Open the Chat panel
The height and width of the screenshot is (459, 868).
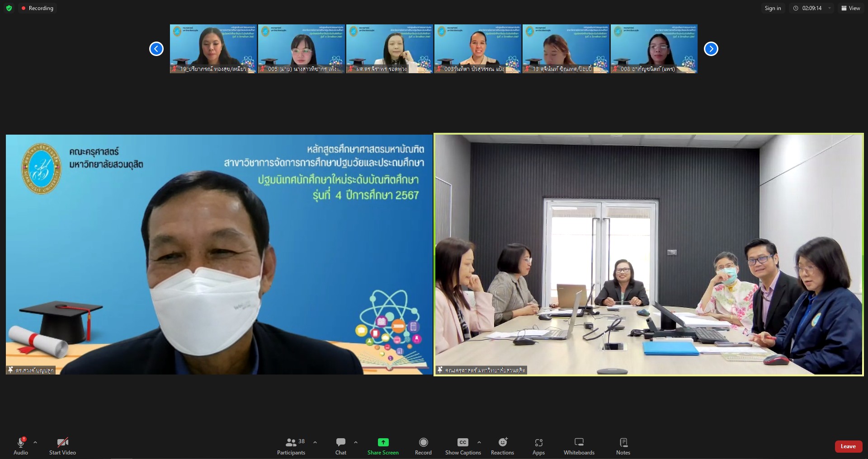click(x=341, y=446)
